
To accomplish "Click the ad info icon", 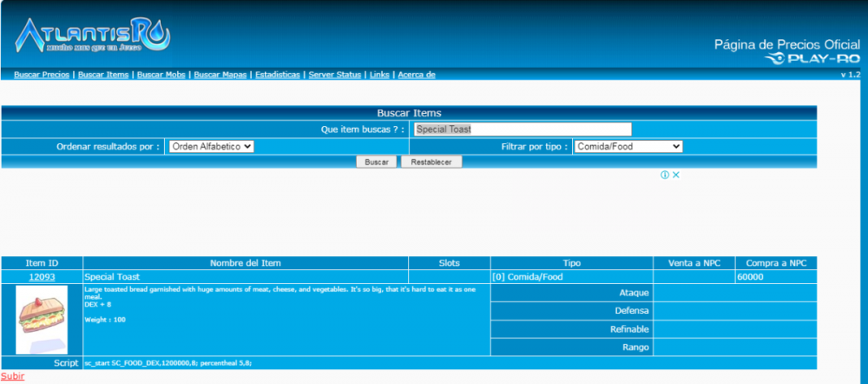I will tap(665, 175).
